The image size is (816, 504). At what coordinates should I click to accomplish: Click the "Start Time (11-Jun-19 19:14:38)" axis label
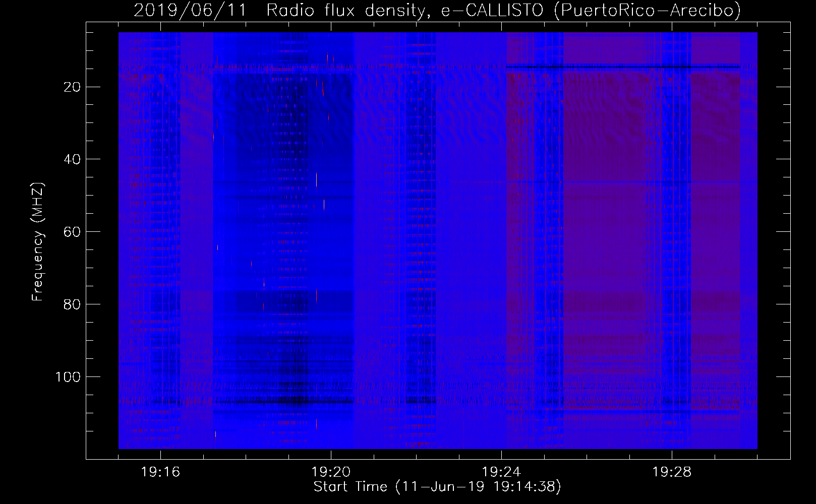[437, 487]
